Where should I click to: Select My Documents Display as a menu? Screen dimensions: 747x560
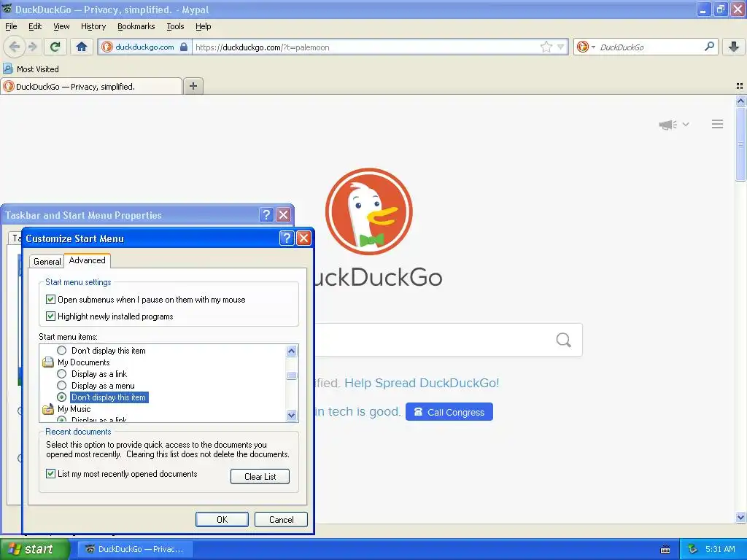61,386
